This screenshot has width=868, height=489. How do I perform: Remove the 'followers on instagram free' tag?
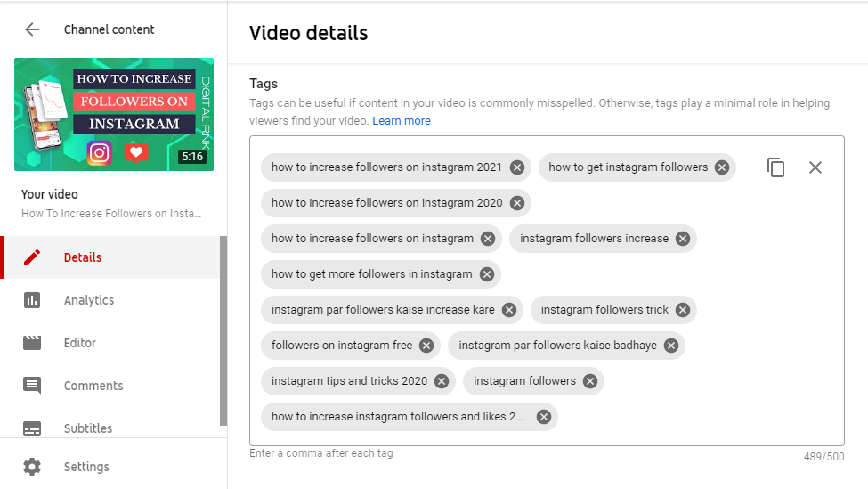[426, 346]
